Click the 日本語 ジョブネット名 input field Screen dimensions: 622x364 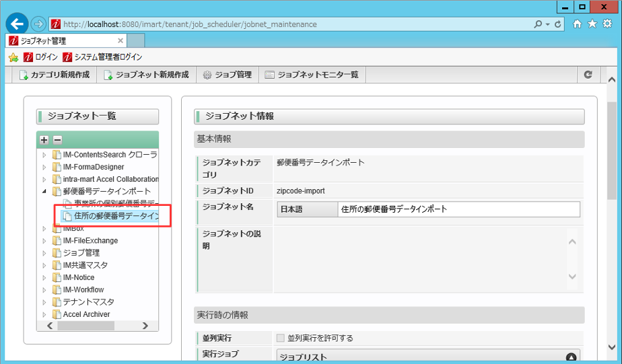(x=458, y=209)
